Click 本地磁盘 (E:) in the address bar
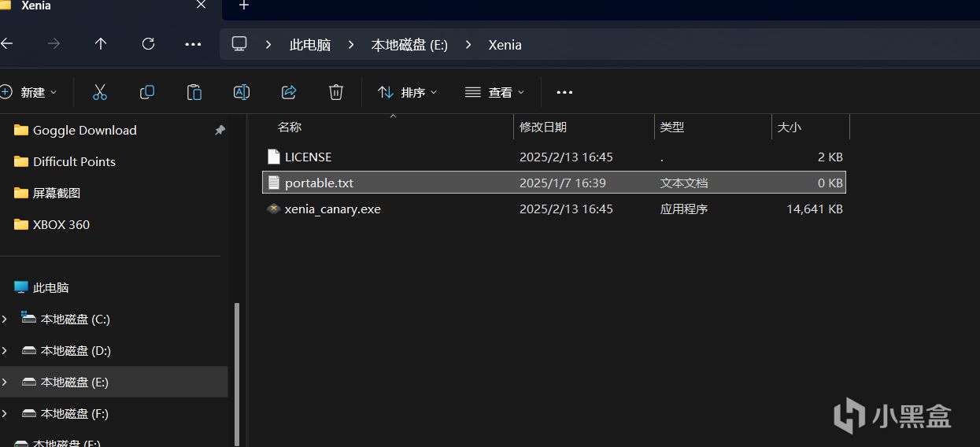 [409, 45]
